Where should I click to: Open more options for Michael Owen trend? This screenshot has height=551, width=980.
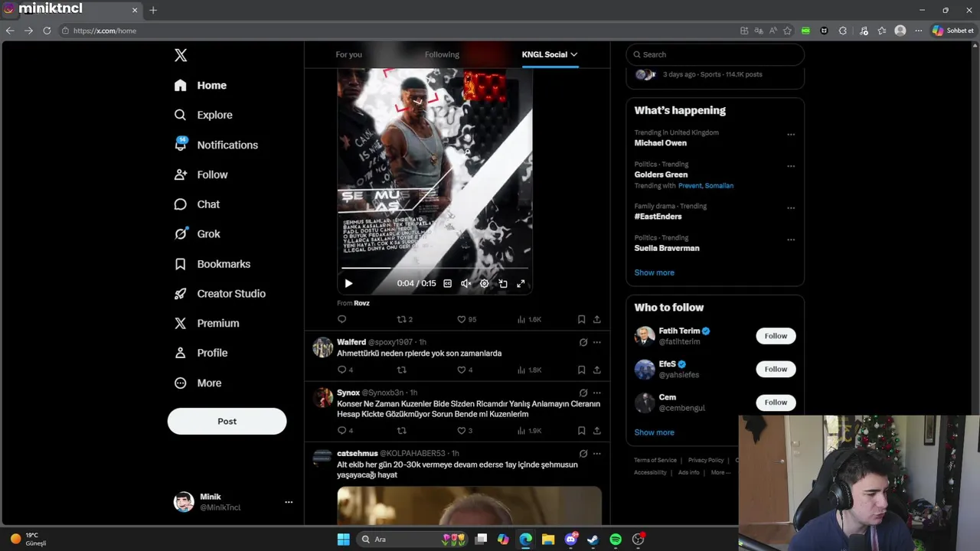(791, 135)
